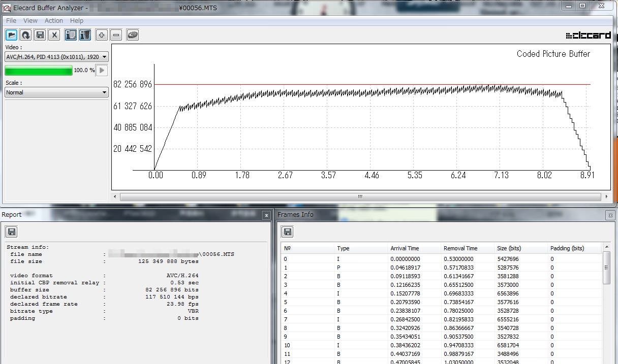The image size is (618, 364).
Task: Click the zoom out minus icon
Action: tap(116, 35)
